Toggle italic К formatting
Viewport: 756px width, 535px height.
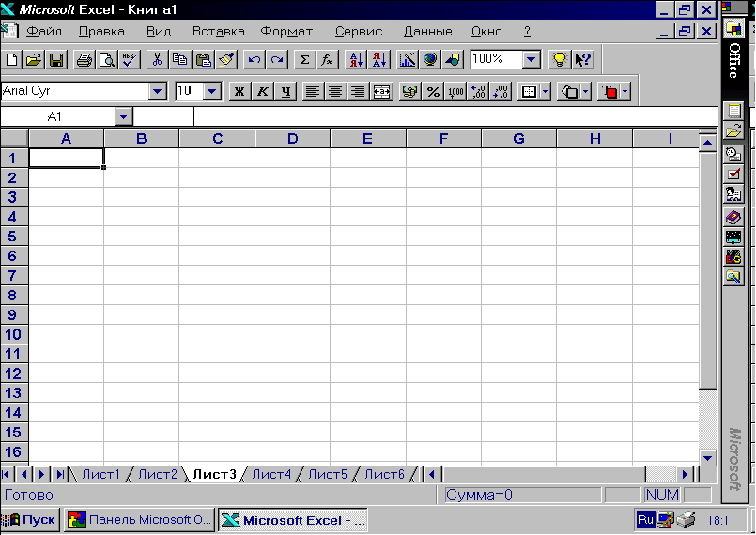click(263, 92)
